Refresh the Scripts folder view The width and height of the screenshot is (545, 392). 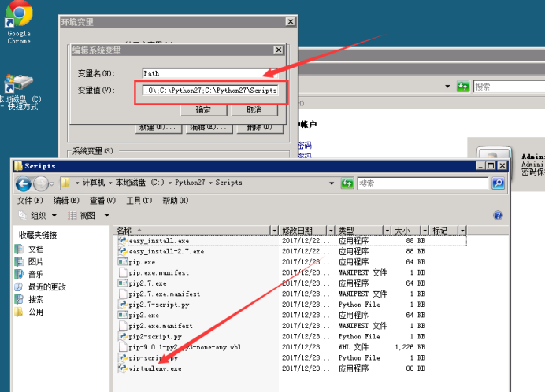click(347, 183)
